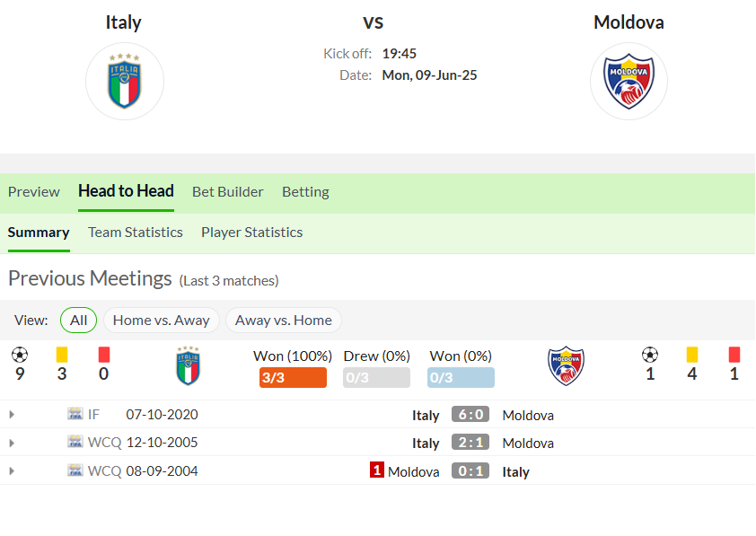This screenshot has height=536, width=756.
Task: Click the FIFA icon on the 07-10-2020 match
Action: coord(75,414)
